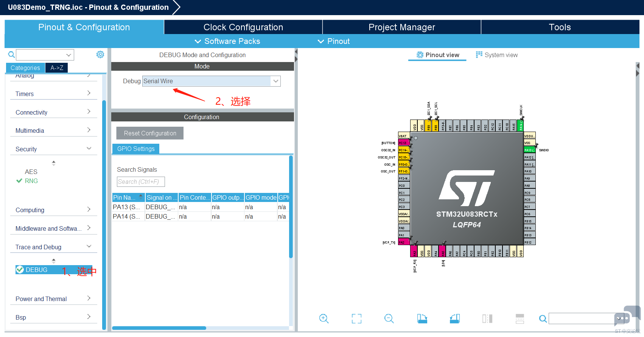Expand Middleware and Software category
Image resolution: width=644 pixels, height=337 pixels.
(53, 228)
